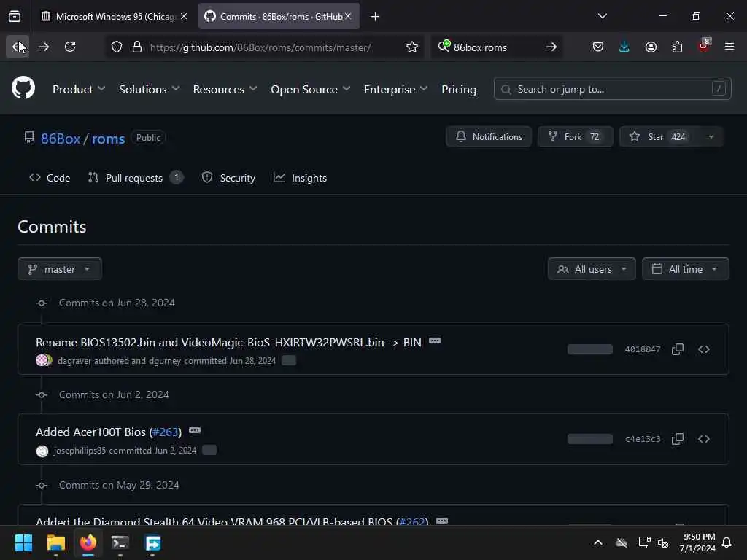Show hidden system tray icons
Screen dimensions: 747x560
click(598, 542)
